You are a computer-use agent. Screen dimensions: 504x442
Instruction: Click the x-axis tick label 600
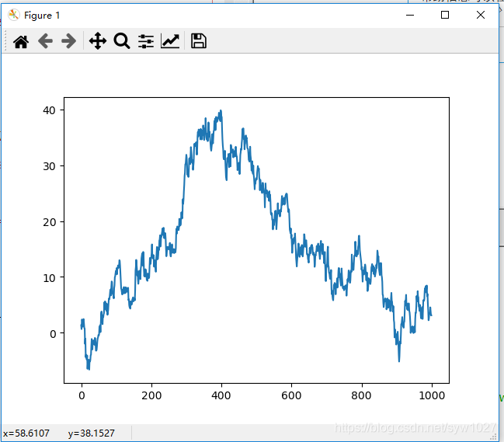pyautogui.click(x=291, y=395)
